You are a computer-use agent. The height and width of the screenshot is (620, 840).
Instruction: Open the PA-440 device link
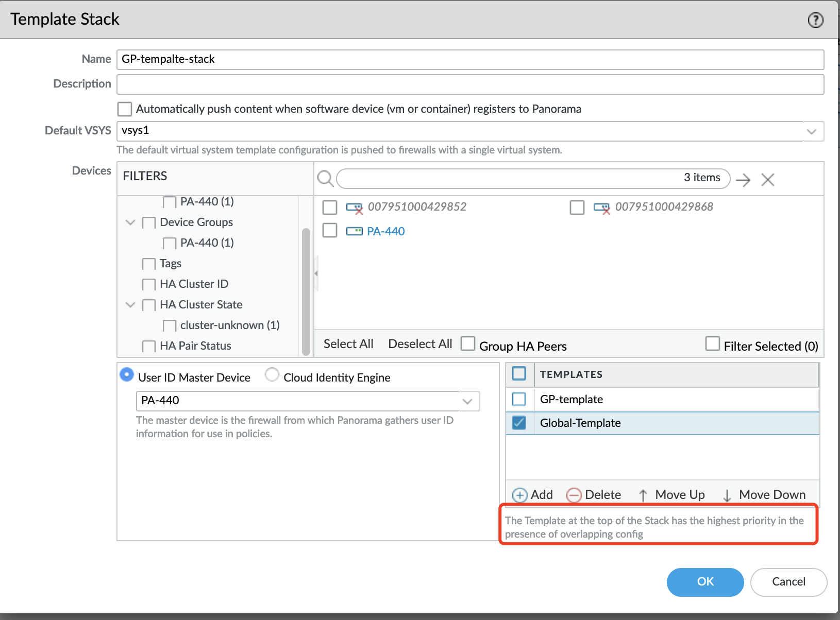click(386, 231)
